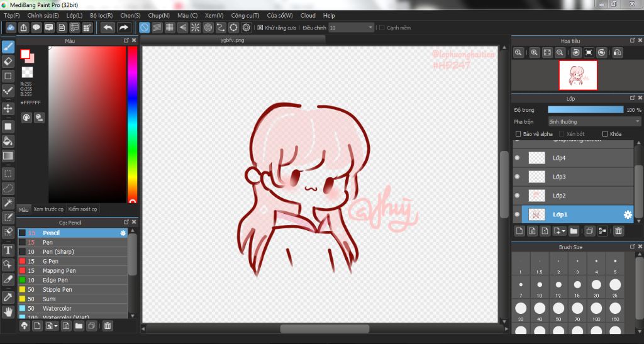Select the Text tool
Image resolution: width=644 pixels, height=344 pixels.
click(x=8, y=250)
